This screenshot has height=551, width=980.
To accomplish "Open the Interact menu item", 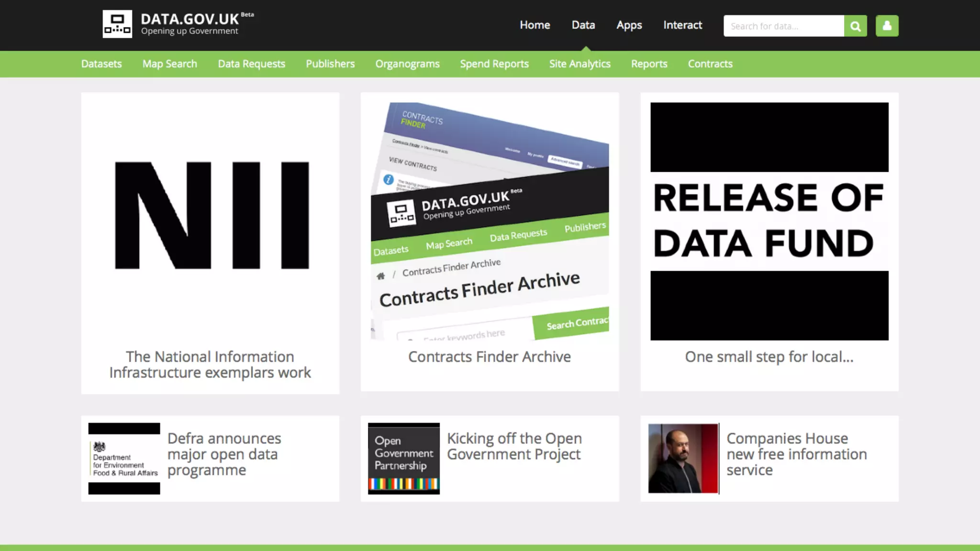I will click(682, 25).
